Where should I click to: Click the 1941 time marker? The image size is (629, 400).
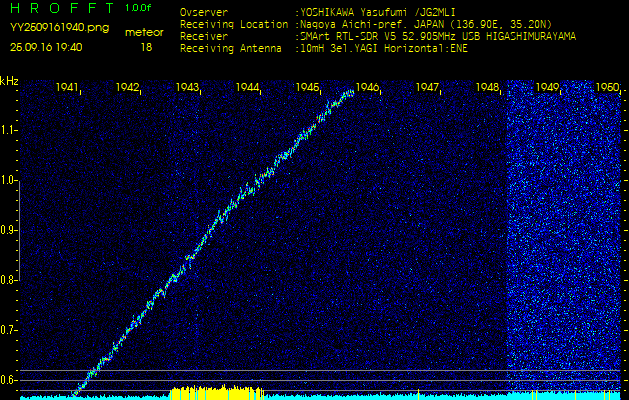(68, 88)
